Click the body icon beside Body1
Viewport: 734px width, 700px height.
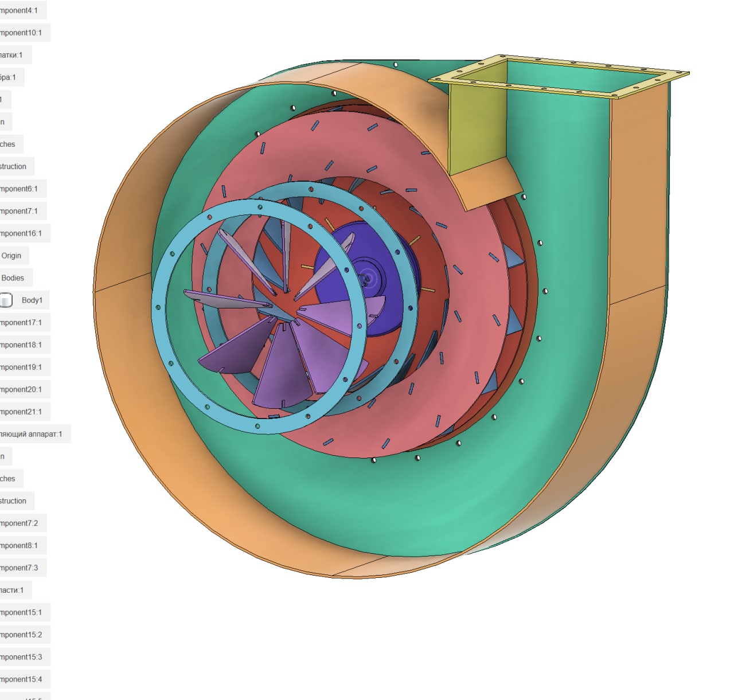(x=6, y=300)
